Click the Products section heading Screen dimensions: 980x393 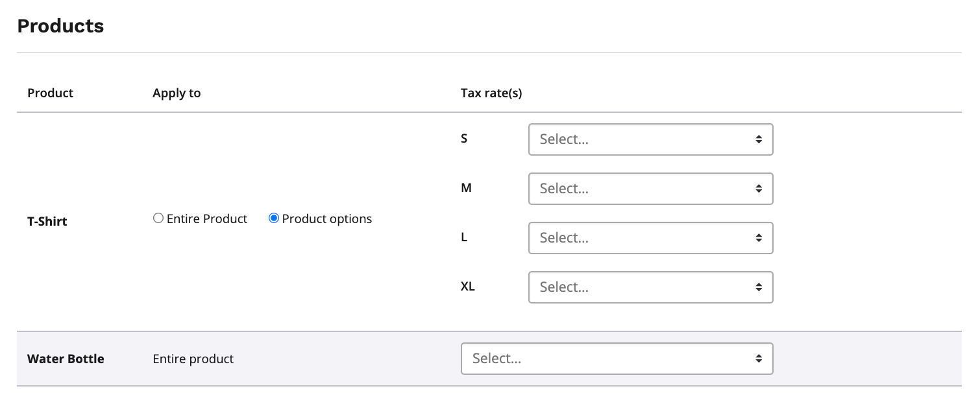[x=60, y=26]
